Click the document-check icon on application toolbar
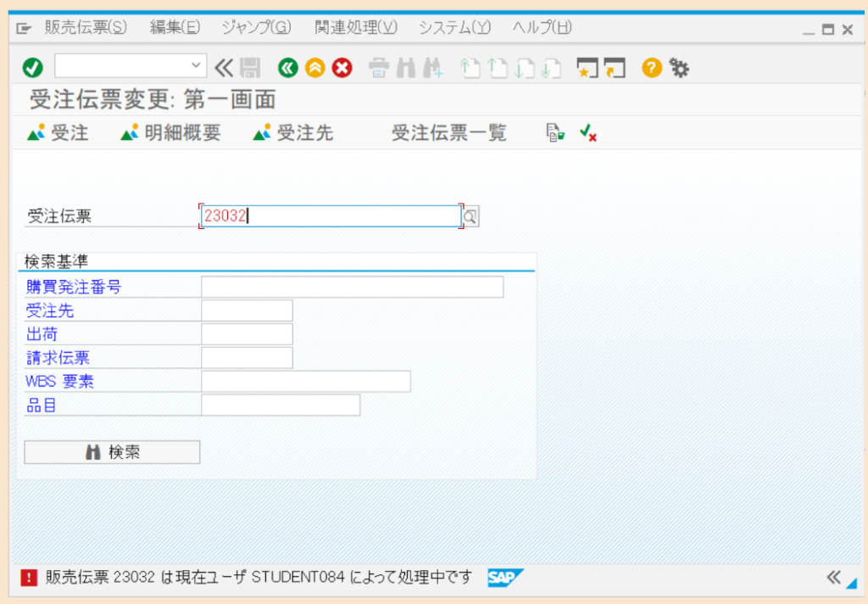The image size is (868, 604). click(x=554, y=133)
